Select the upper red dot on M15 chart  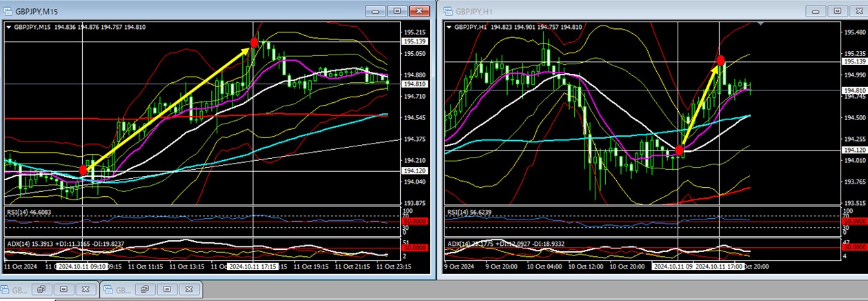254,43
